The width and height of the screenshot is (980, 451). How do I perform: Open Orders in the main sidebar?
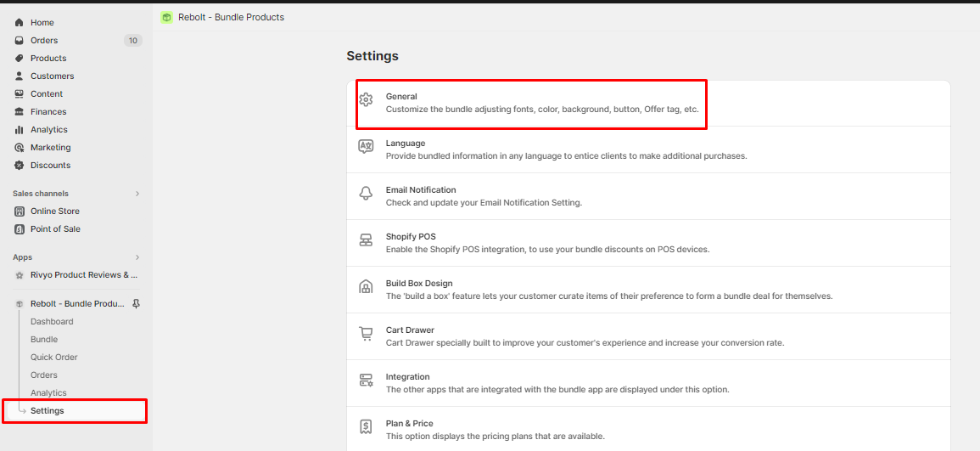(x=44, y=41)
